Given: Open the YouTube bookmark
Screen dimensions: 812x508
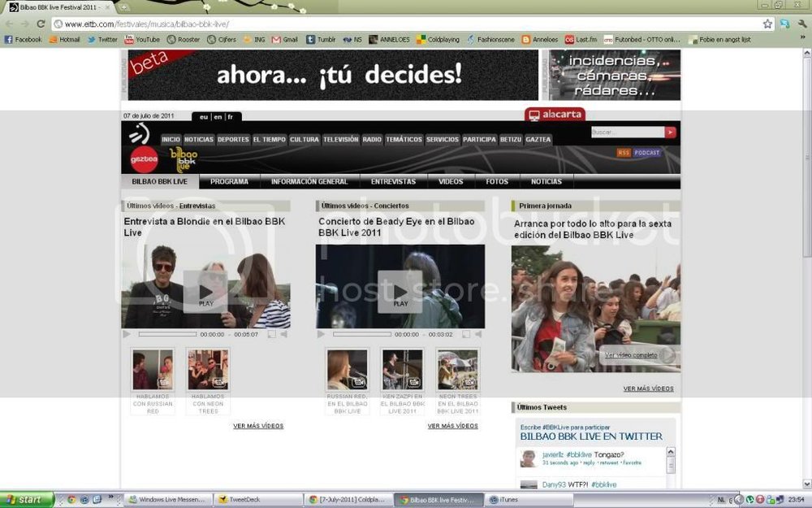Looking at the screenshot, I should click(142, 39).
